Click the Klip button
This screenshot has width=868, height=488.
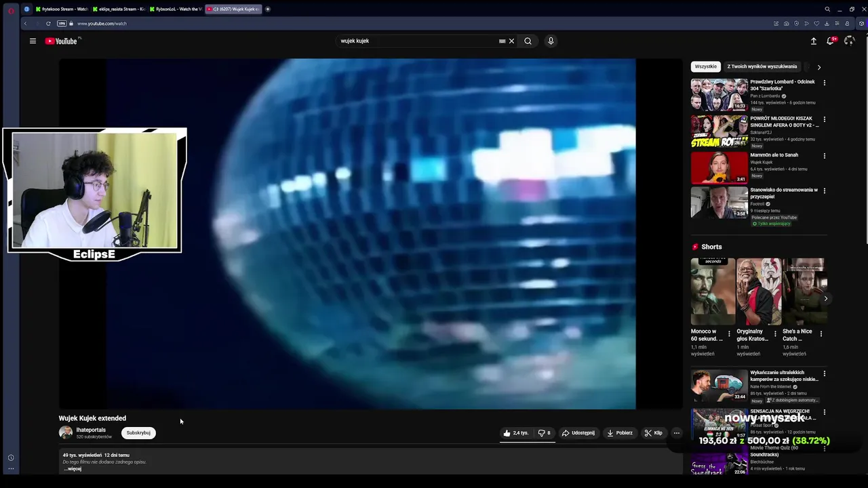point(654,433)
